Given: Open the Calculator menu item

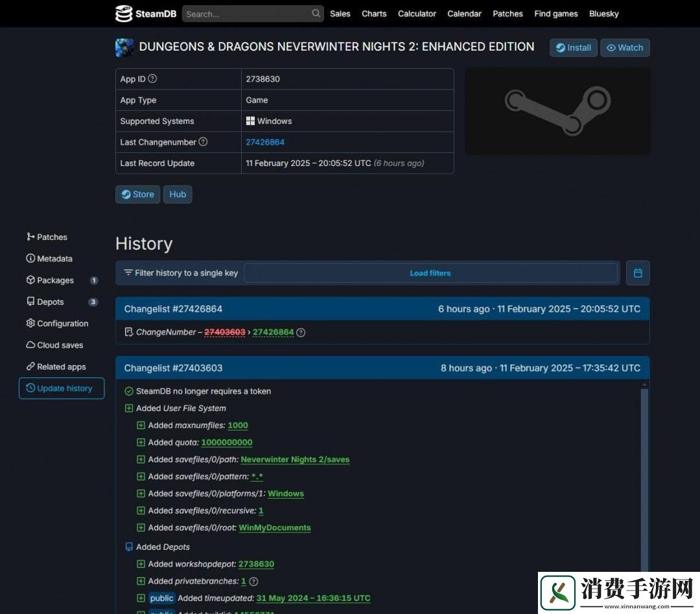Looking at the screenshot, I should 417,13.
